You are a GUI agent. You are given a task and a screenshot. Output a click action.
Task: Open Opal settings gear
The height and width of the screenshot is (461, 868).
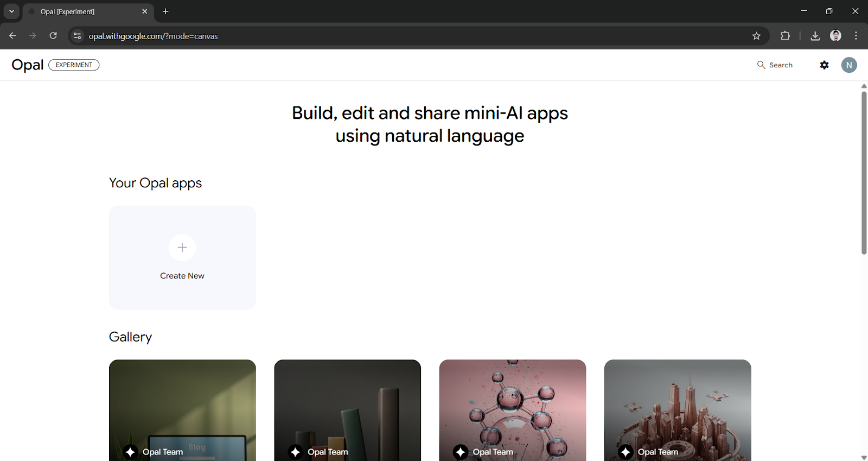pyautogui.click(x=824, y=65)
